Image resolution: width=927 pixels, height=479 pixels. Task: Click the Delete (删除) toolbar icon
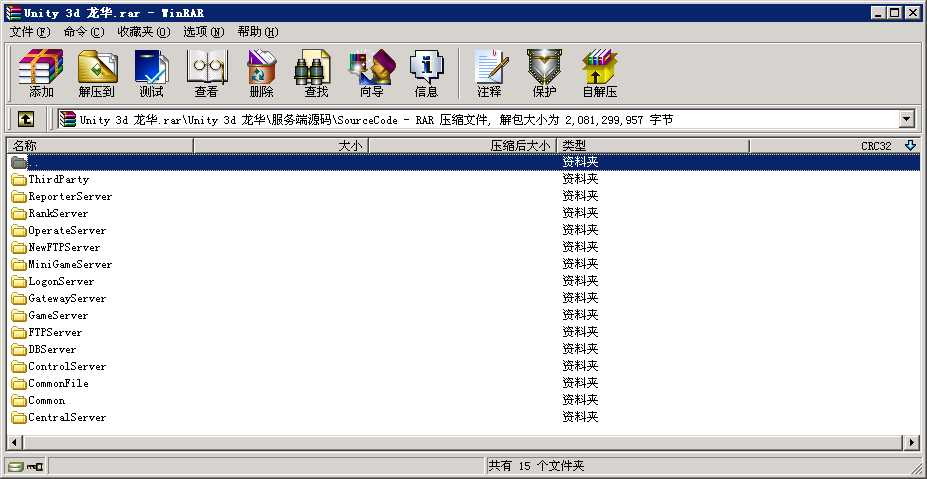coord(261,73)
